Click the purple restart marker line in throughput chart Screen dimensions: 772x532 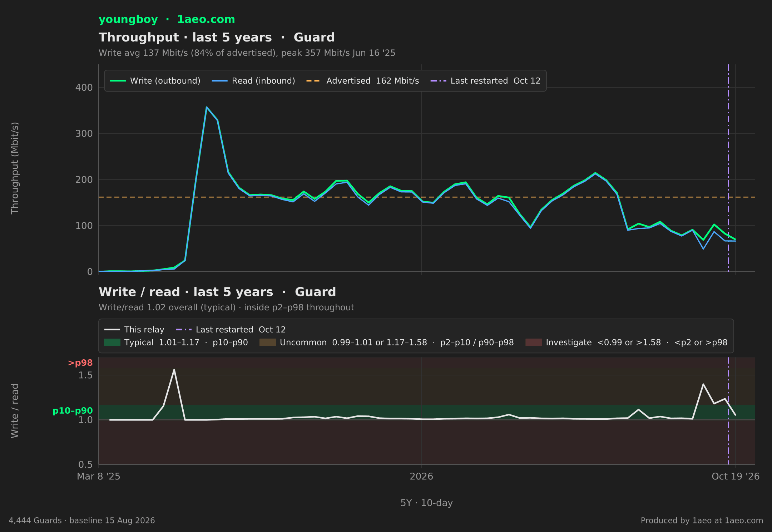[x=728, y=168]
